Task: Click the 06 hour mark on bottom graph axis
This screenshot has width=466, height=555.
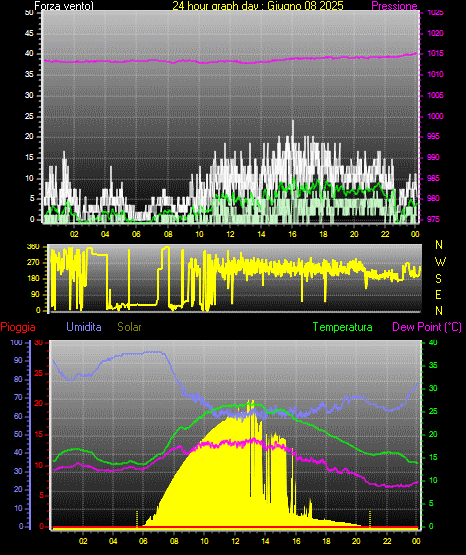Action: point(143,541)
